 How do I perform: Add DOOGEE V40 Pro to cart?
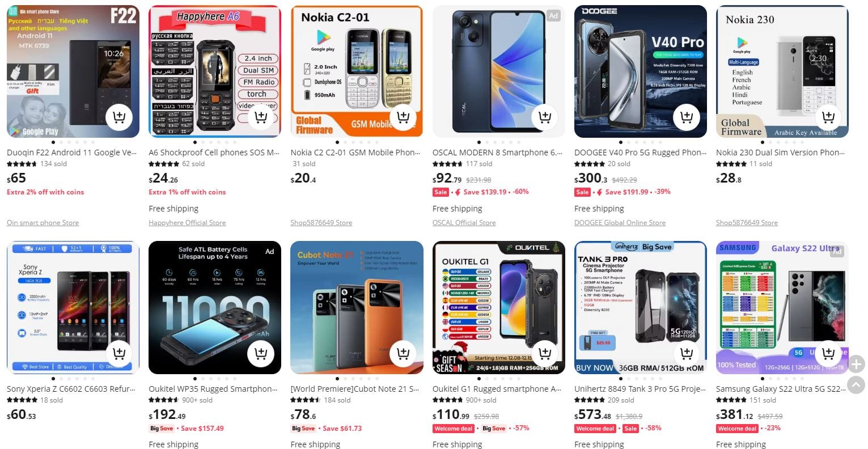[x=687, y=117]
